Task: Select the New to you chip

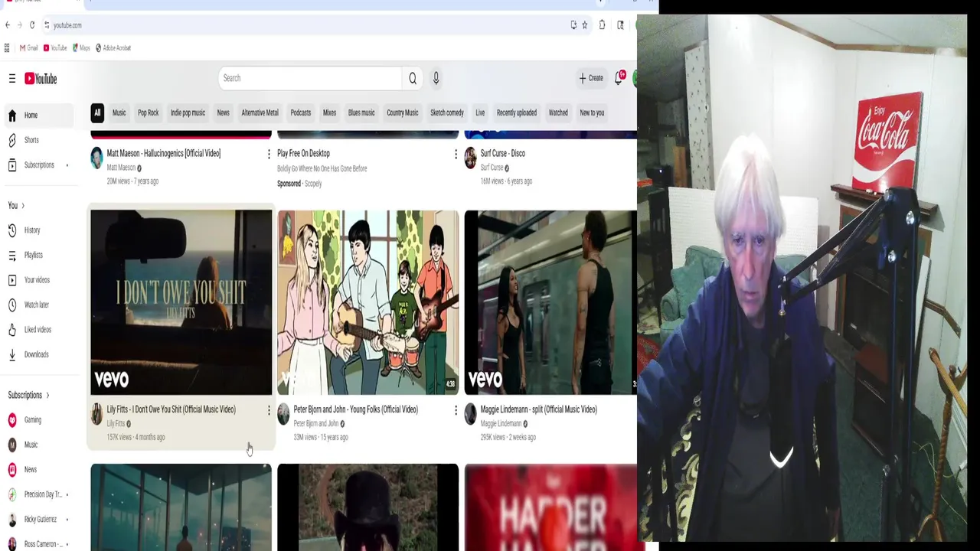Action: pyautogui.click(x=592, y=112)
